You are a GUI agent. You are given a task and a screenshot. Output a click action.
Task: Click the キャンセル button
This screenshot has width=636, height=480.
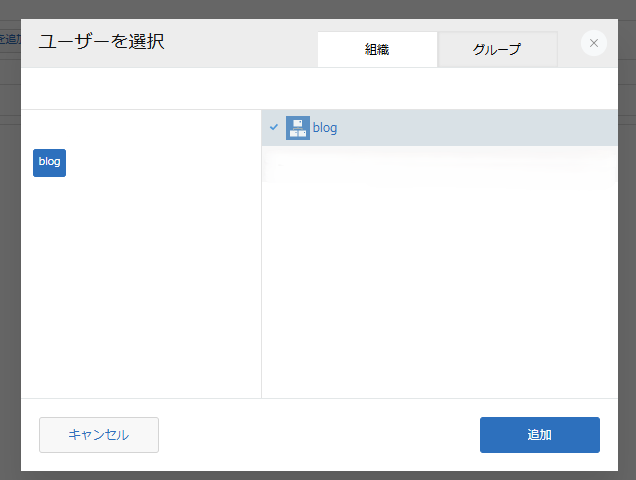[99, 435]
